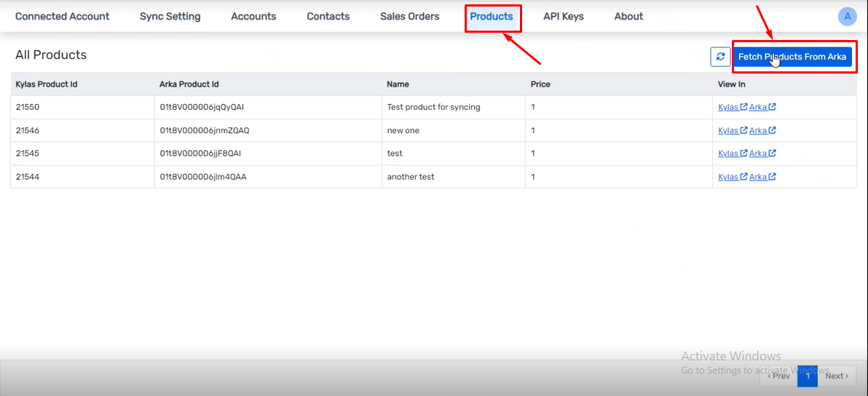Click the product name 'new one'
This screenshot has width=868, height=396.
(403, 130)
